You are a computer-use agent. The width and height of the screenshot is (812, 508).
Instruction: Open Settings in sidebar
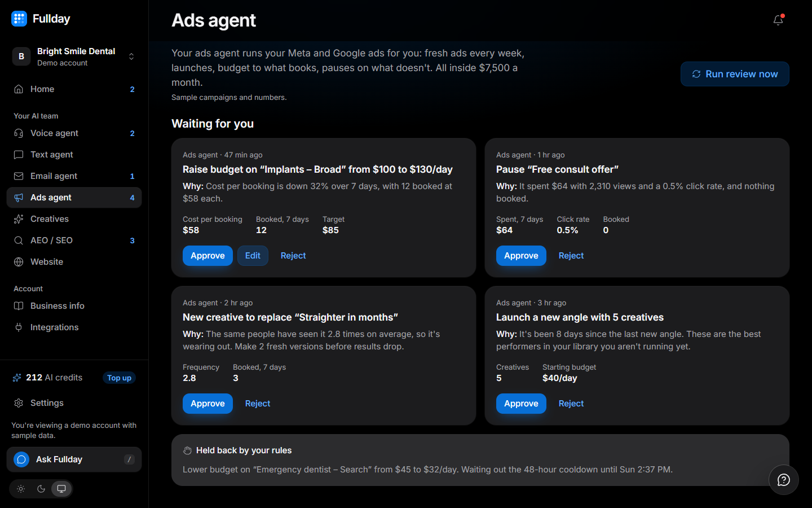[x=74, y=403]
